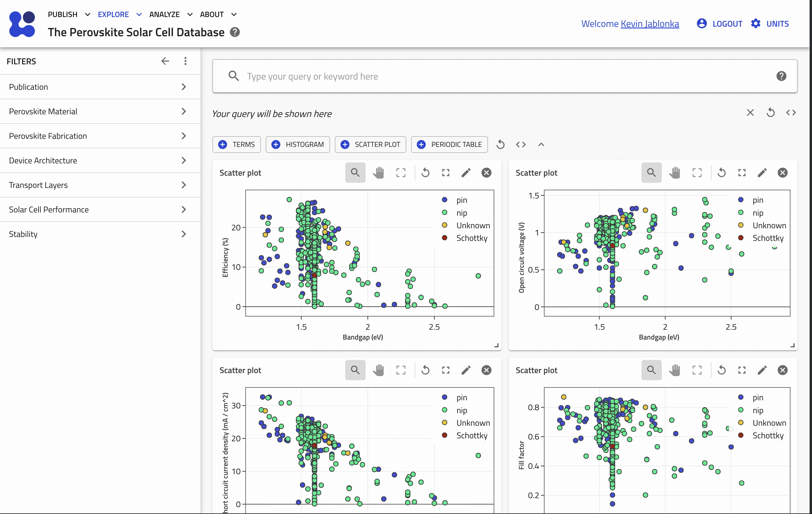Clear the query with the X icon
The height and width of the screenshot is (514, 812).
[x=750, y=113]
